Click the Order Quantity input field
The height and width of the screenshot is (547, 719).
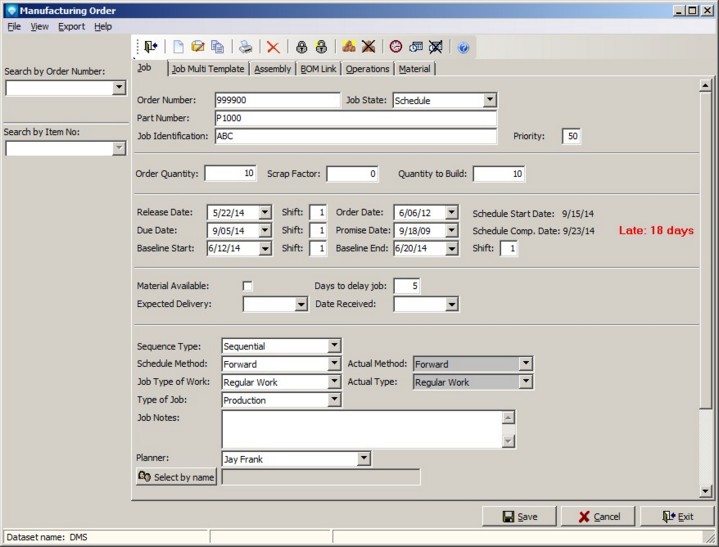click(230, 174)
